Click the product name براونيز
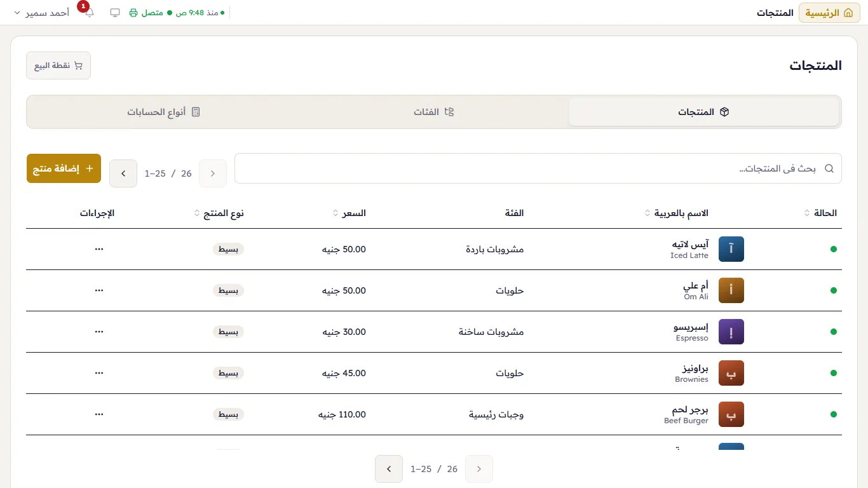This screenshot has height=488, width=868. (x=694, y=369)
